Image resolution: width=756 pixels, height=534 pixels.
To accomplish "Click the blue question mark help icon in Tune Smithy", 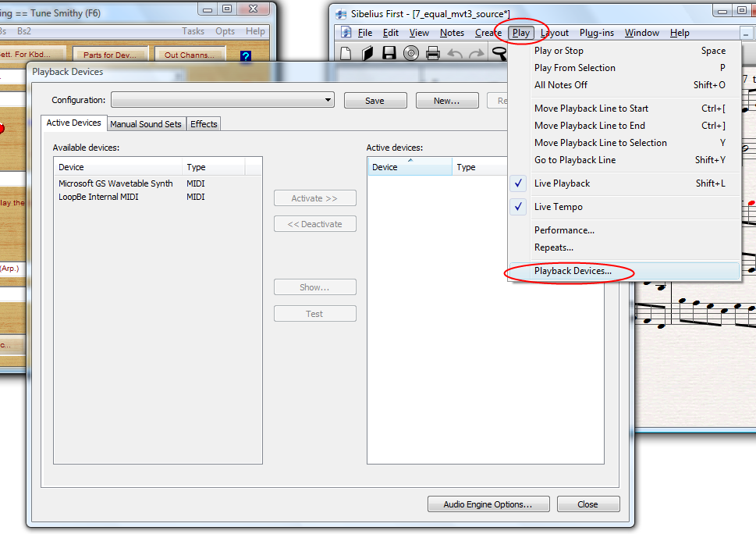I will pyautogui.click(x=246, y=56).
